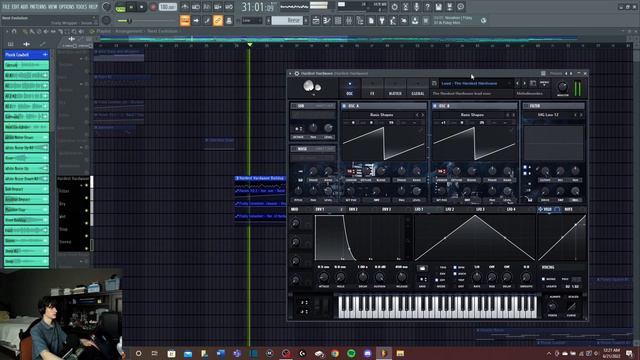Click the transport record button
This screenshot has height=360, width=640.
click(x=153, y=7)
